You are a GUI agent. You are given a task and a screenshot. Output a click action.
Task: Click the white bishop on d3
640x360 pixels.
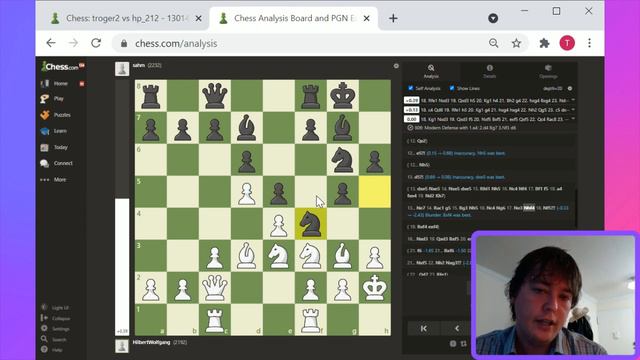247,256
